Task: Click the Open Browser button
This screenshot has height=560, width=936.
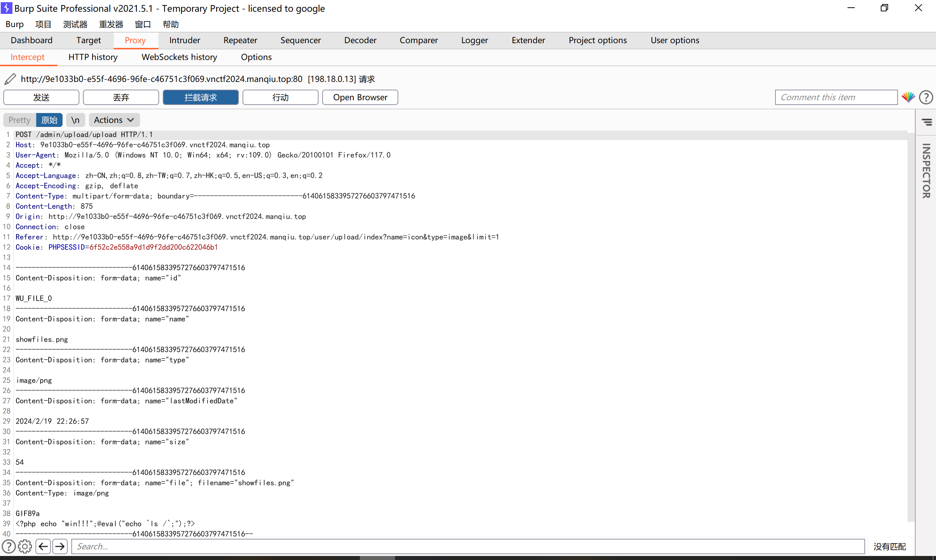Action: tap(360, 97)
